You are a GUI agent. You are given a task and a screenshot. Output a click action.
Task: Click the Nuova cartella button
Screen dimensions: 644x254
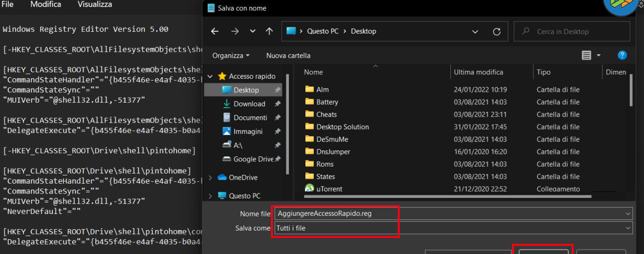288,55
